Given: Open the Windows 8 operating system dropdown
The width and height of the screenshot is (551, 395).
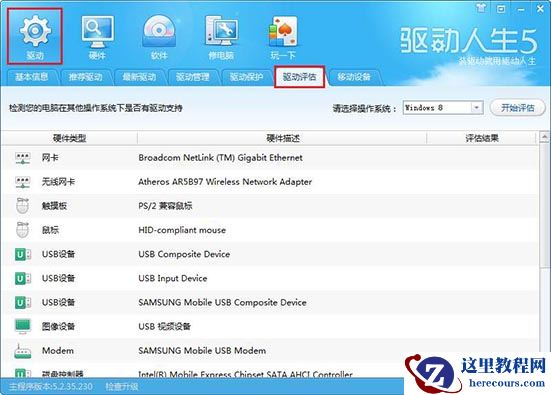Looking at the screenshot, I should [x=443, y=108].
